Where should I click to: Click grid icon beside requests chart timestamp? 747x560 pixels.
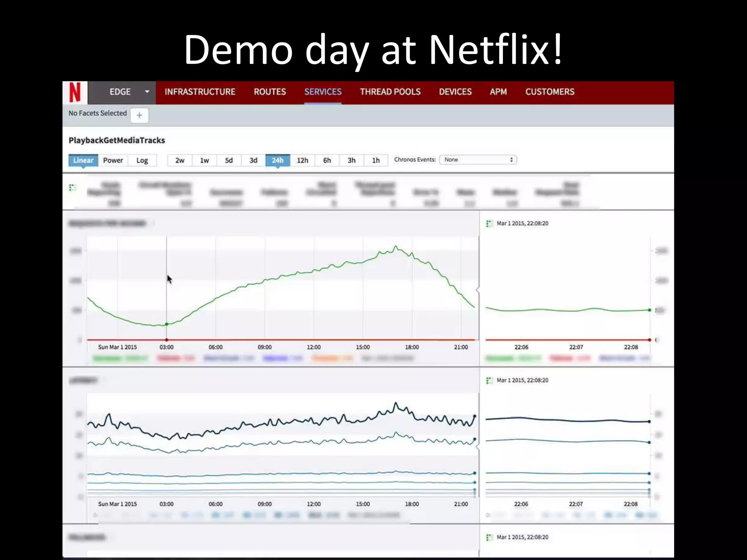tap(489, 223)
